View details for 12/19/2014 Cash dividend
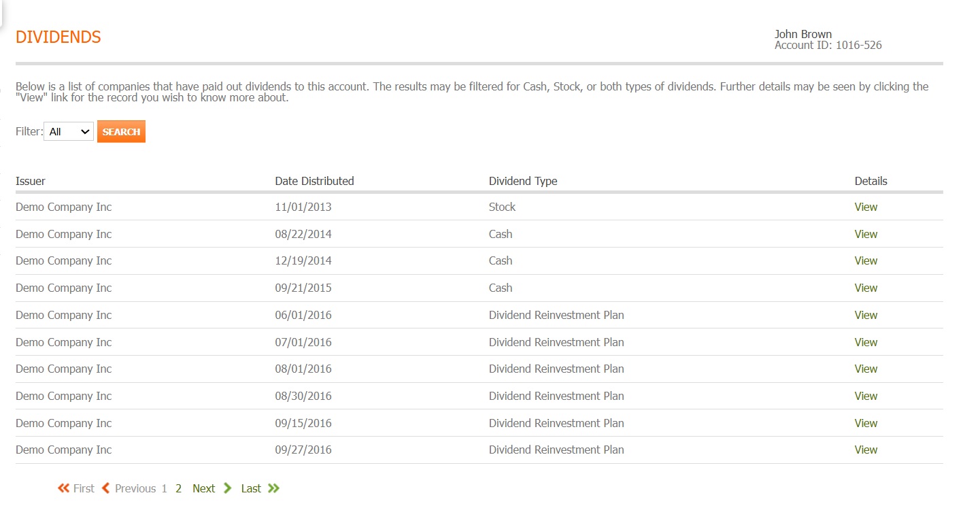 pyautogui.click(x=866, y=260)
